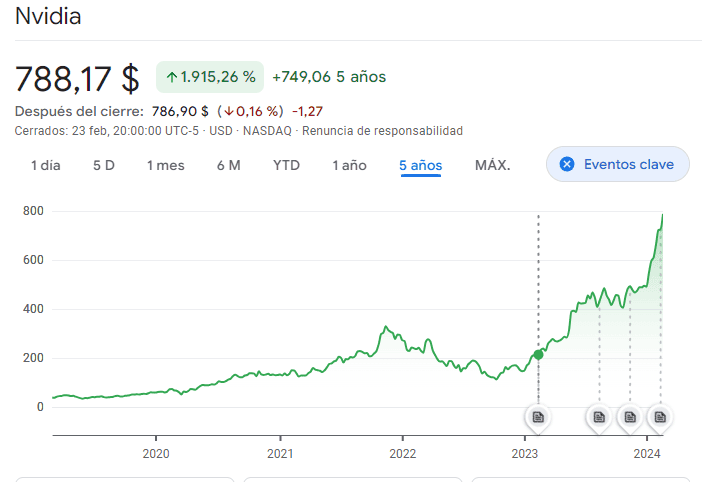Open the key event document icon at late 2023
Screen dimensions: 702x482
(x=630, y=416)
